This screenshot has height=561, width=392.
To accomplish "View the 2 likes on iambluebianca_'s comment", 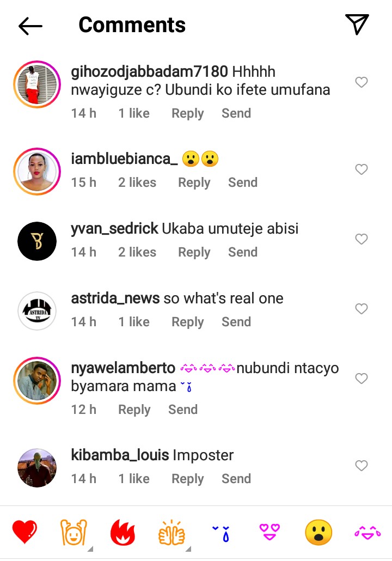I will tap(137, 182).
